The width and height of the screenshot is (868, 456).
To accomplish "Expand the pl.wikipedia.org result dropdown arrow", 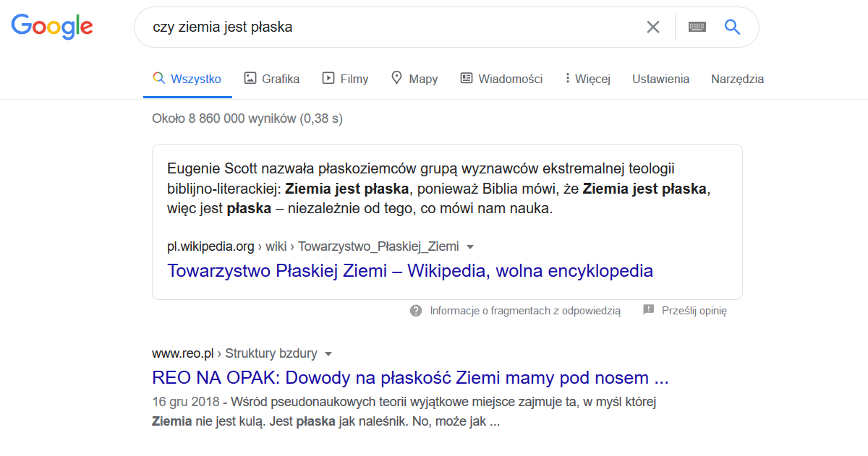I will point(470,246).
